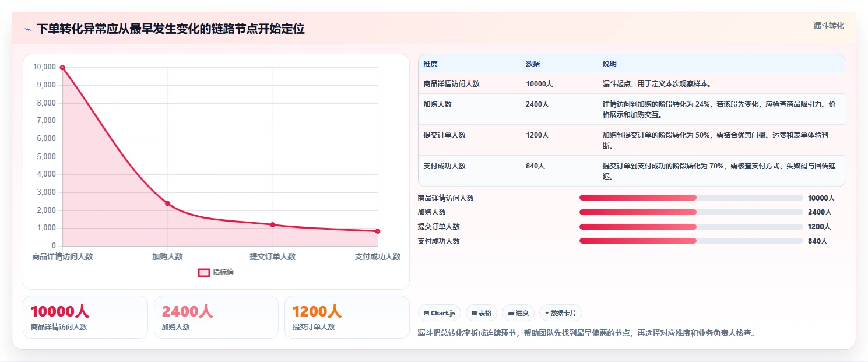
Task: Click the x-axis label 提交订单人数
Action: 272,256
